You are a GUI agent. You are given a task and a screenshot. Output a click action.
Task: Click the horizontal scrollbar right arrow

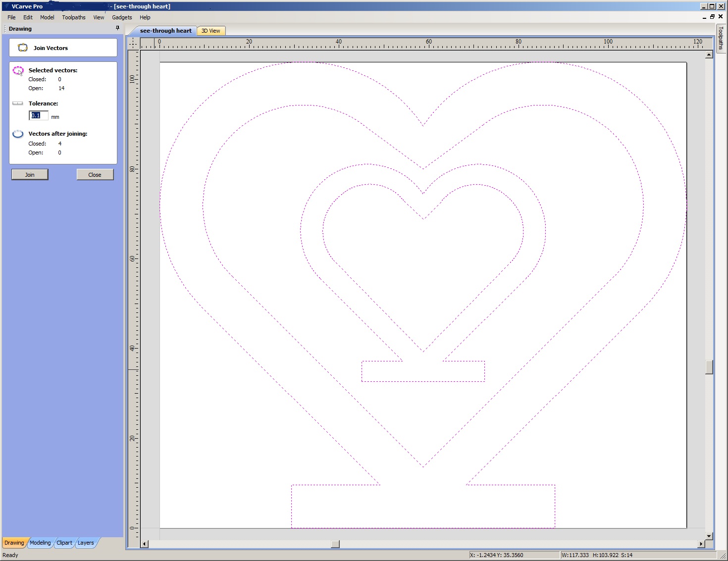click(701, 544)
